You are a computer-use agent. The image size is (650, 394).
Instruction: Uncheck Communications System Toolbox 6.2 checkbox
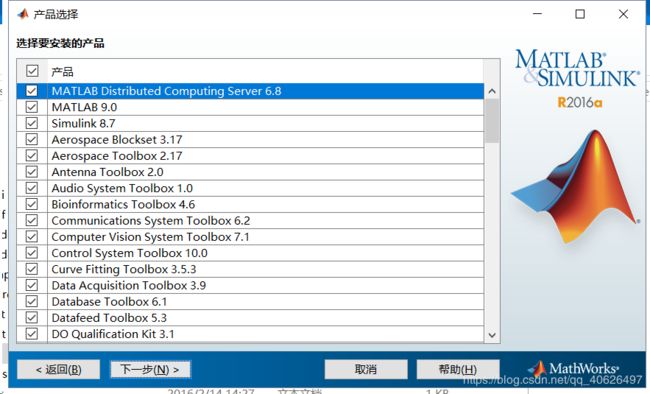[32, 220]
